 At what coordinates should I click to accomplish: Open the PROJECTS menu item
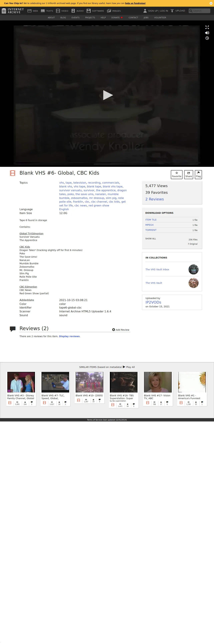[90, 18]
